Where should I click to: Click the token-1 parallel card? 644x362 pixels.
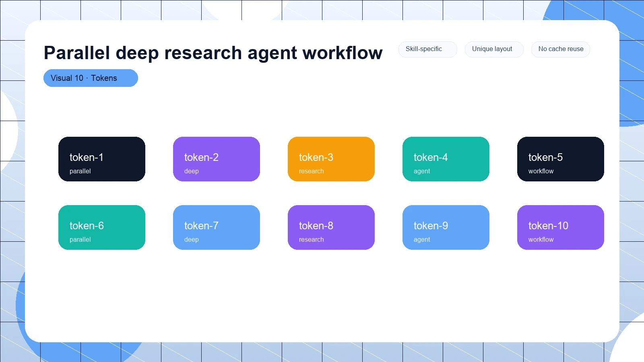click(102, 159)
